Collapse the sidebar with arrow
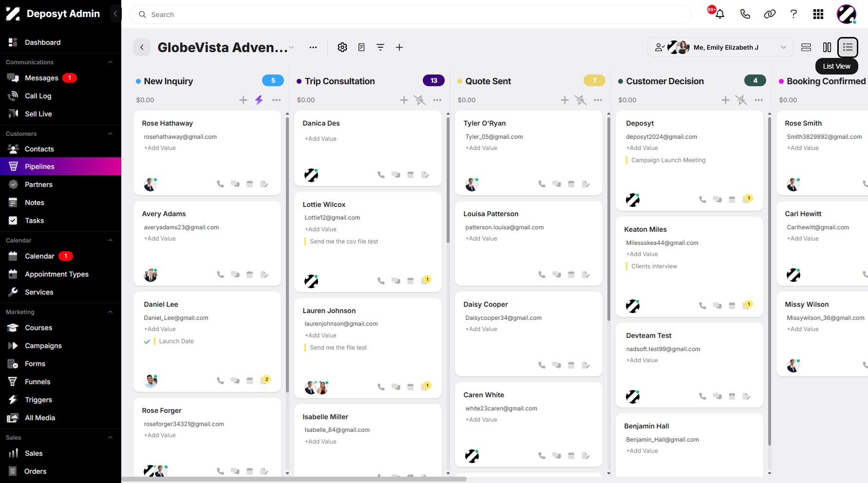The height and width of the screenshot is (483, 868). [115, 14]
